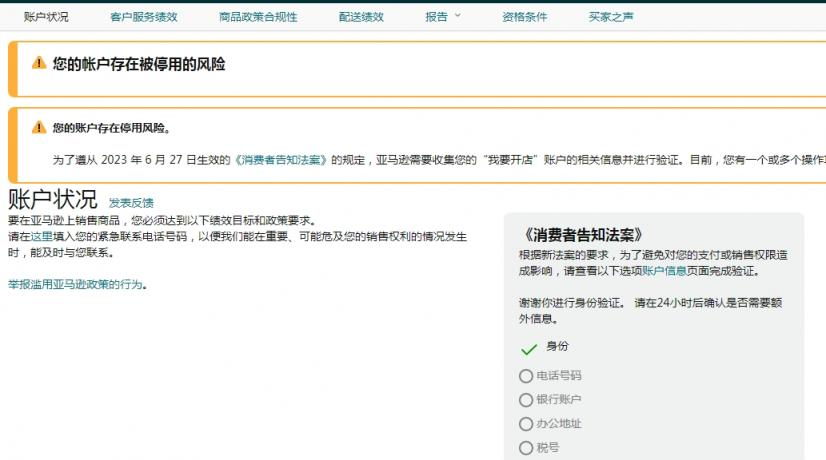Expand the 报告 dropdown menu
This screenshot has width=826, height=460.
tap(443, 17)
